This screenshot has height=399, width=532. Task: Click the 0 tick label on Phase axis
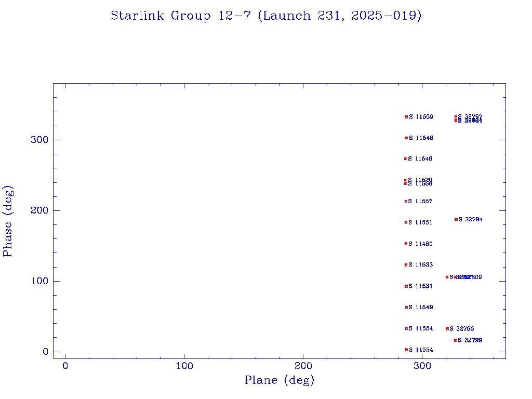pos(46,352)
